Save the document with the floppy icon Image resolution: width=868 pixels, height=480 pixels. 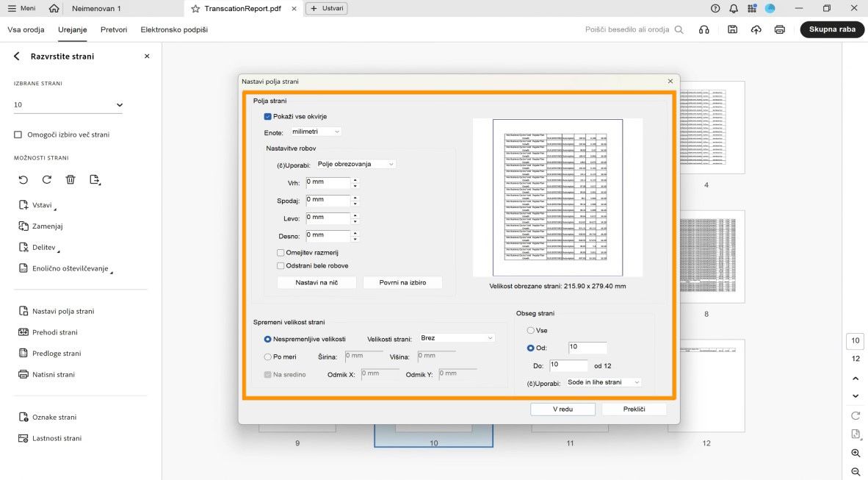pyautogui.click(x=732, y=29)
